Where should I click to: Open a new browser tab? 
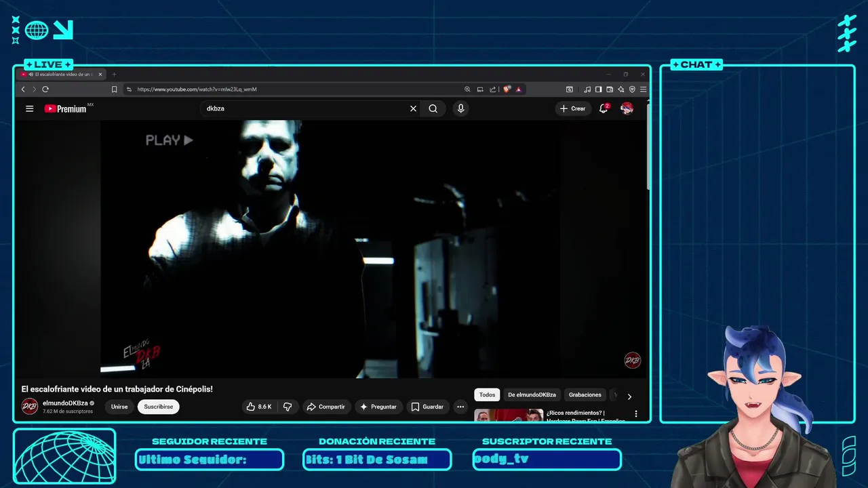pyautogui.click(x=114, y=75)
